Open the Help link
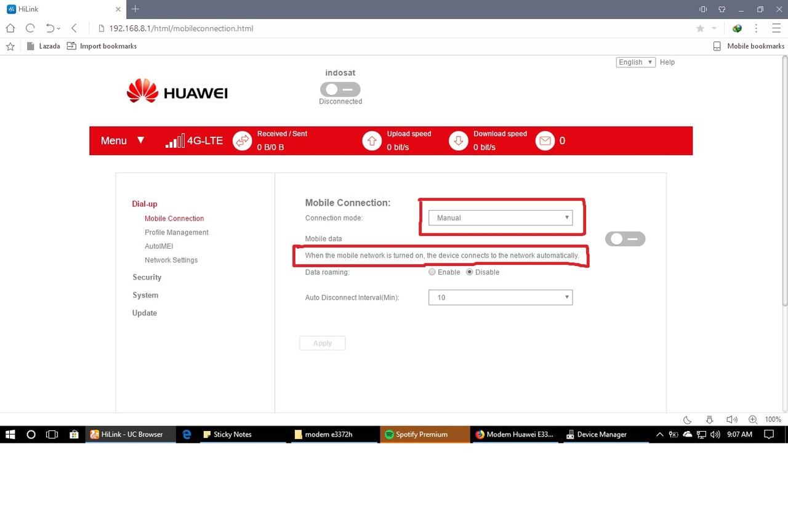This screenshot has height=532, width=788. (667, 62)
